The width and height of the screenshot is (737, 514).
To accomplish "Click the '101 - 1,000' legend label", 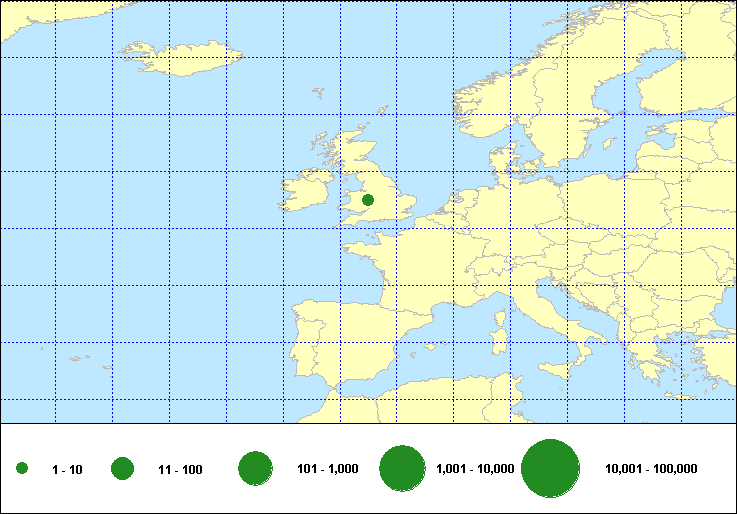I will click(x=328, y=469).
